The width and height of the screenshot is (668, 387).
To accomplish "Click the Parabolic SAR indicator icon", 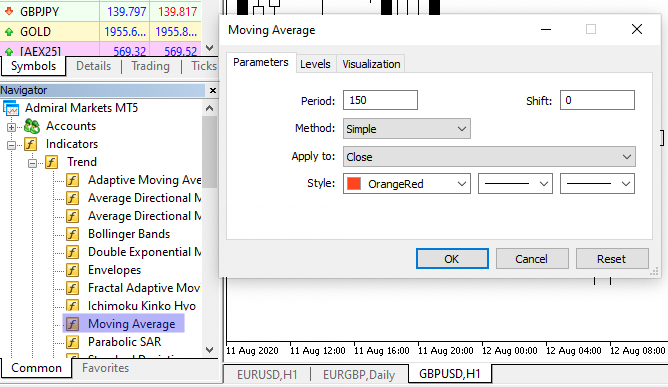I will [72, 342].
